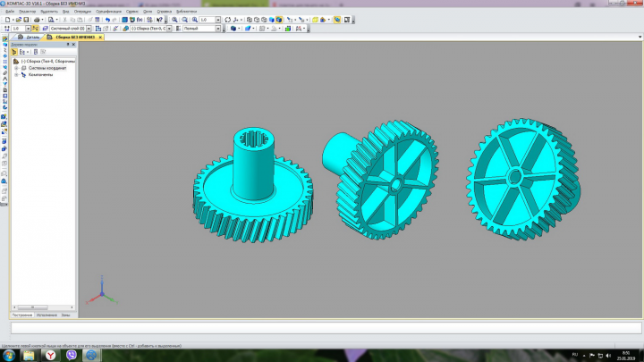This screenshot has width=644, height=362.
Task: Open the 'Спецификация' menu
Action: point(109,12)
